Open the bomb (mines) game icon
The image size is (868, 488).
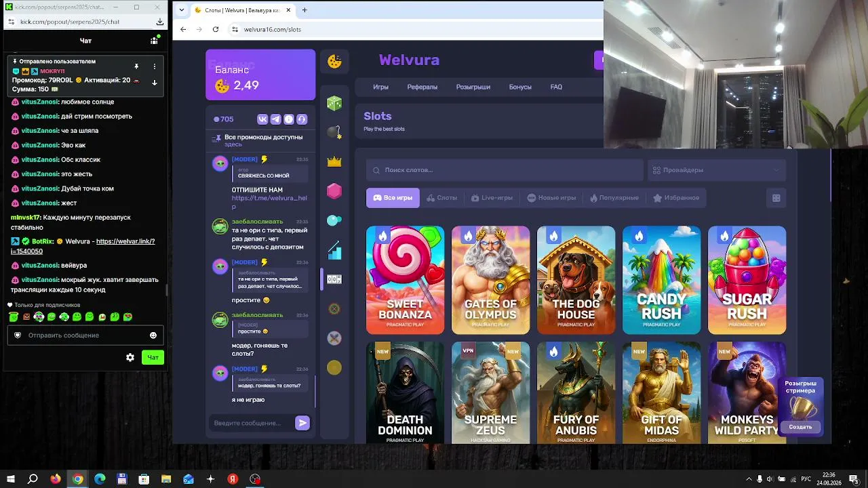(334, 133)
